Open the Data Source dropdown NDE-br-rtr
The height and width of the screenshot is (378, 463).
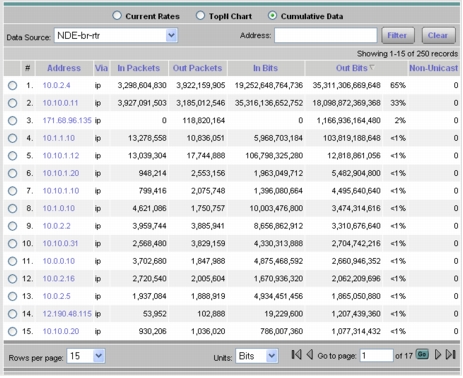[116, 35]
